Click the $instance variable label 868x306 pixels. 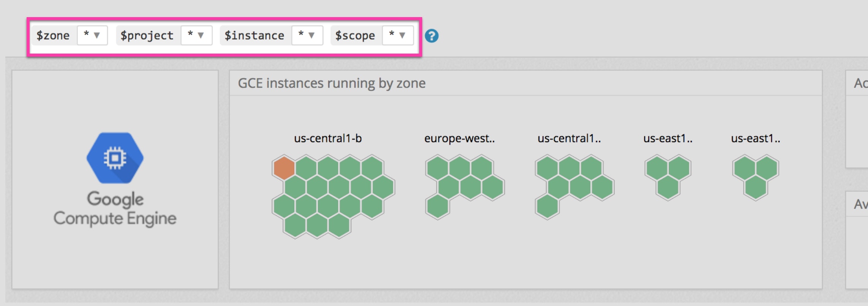pos(254,35)
